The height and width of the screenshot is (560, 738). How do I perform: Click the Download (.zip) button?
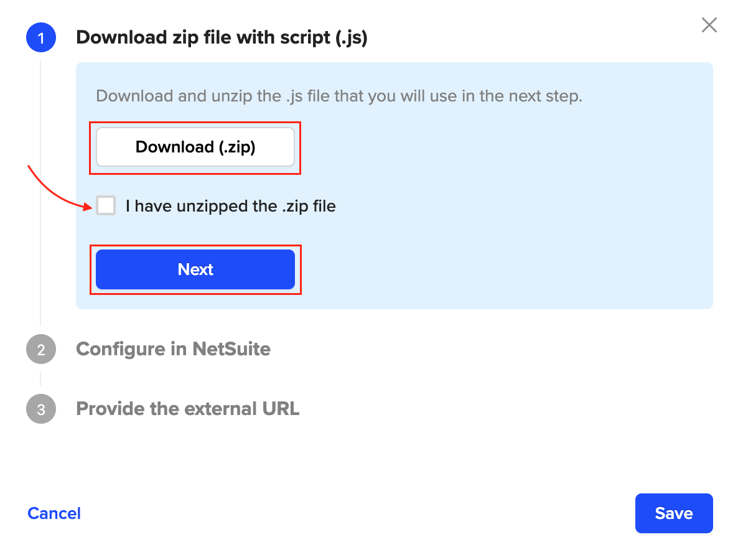[195, 147]
